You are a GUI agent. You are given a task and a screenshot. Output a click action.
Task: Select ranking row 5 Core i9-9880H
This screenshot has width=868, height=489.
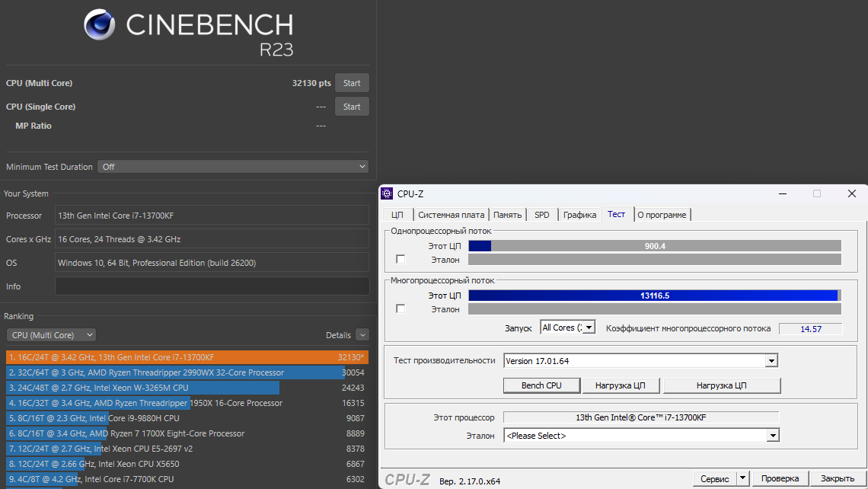[187, 418]
